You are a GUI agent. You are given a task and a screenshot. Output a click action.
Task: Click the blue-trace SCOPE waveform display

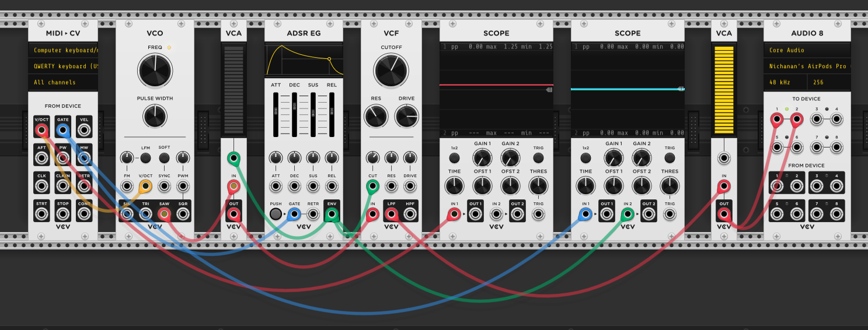[x=628, y=90]
